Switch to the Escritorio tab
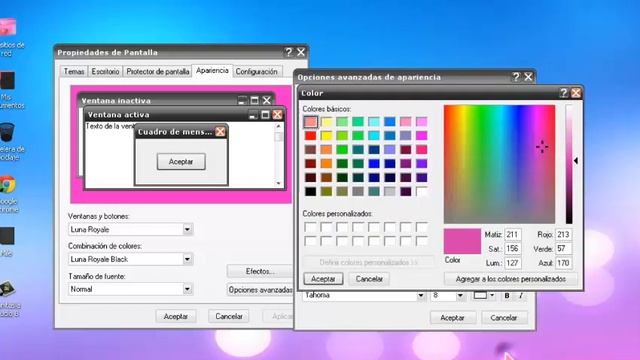Screen dimensions: 640x360 pos(105,71)
